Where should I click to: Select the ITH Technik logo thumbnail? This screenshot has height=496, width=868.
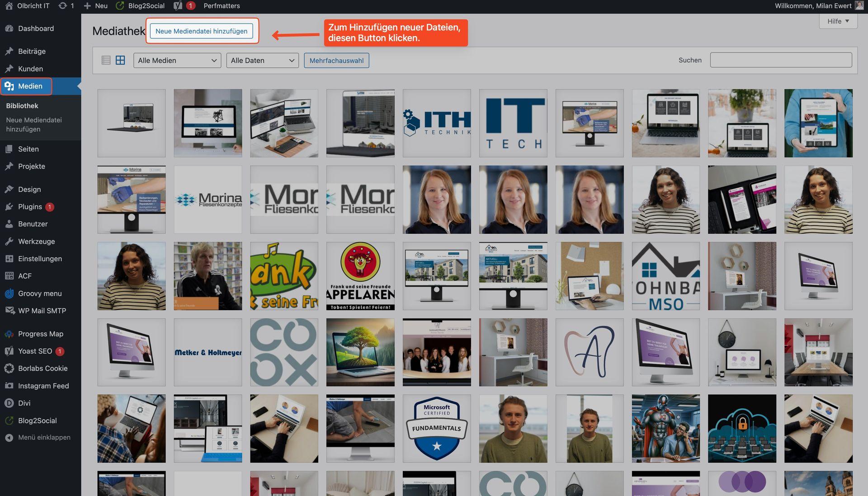(x=437, y=123)
